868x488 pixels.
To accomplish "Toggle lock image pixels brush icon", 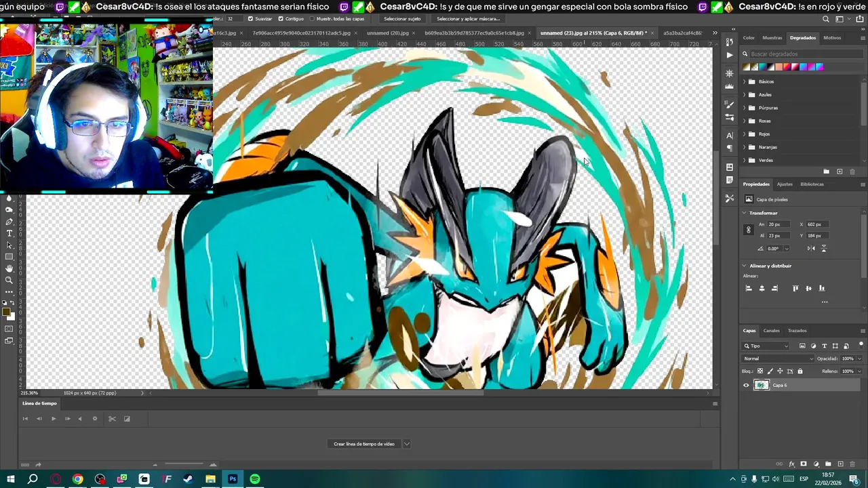I will click(770, 371).
